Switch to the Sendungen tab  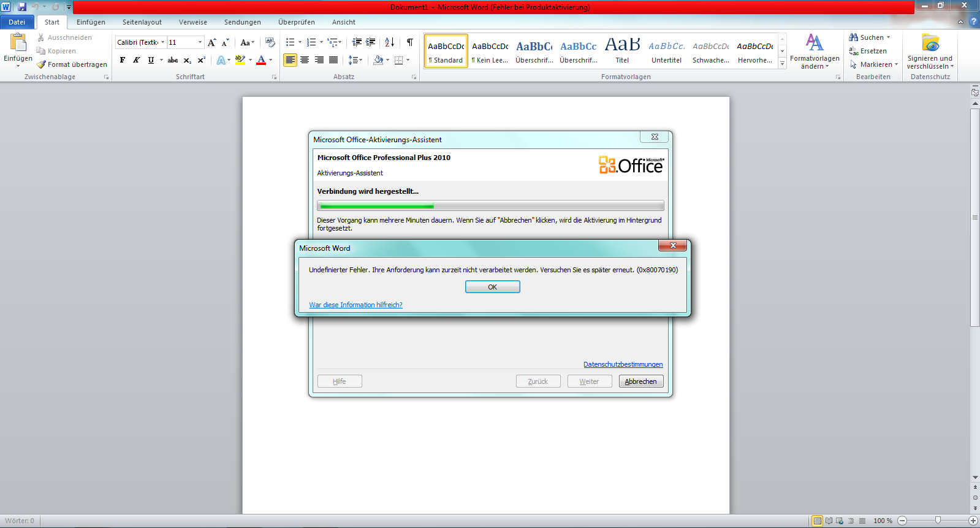[x=243, y=22]
